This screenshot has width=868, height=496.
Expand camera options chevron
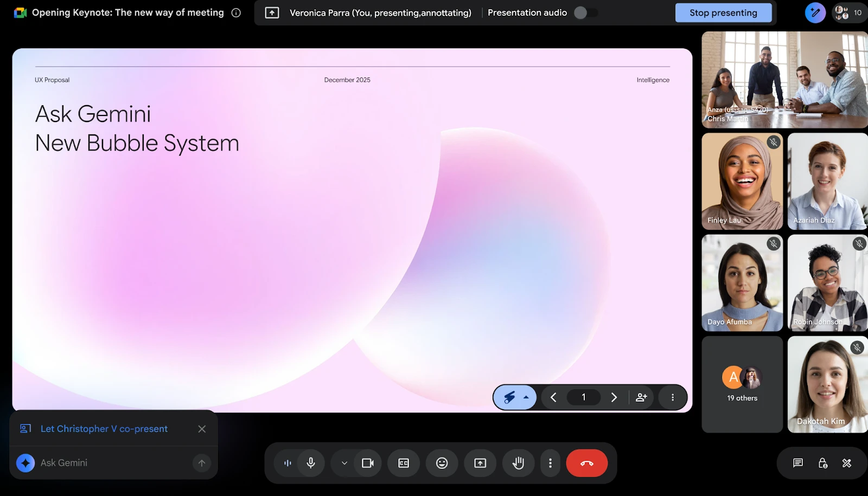[x=344, y=463]
